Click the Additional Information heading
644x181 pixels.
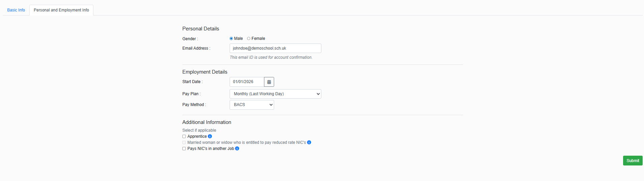[x=207, y=122]
